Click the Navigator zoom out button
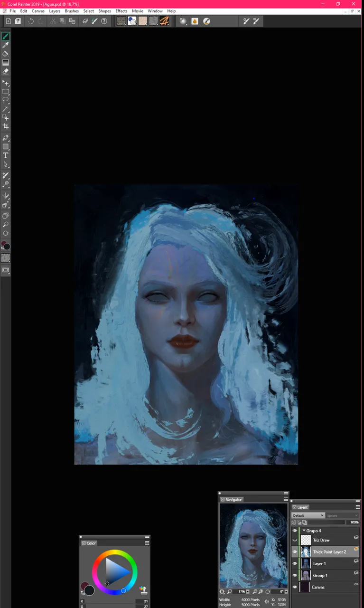Viewport: 364px width, 608px height. 255,592
